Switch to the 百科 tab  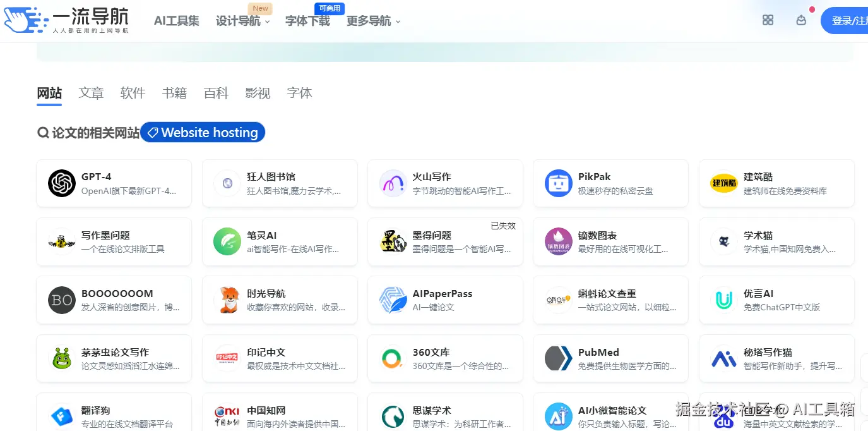(216, 93)
